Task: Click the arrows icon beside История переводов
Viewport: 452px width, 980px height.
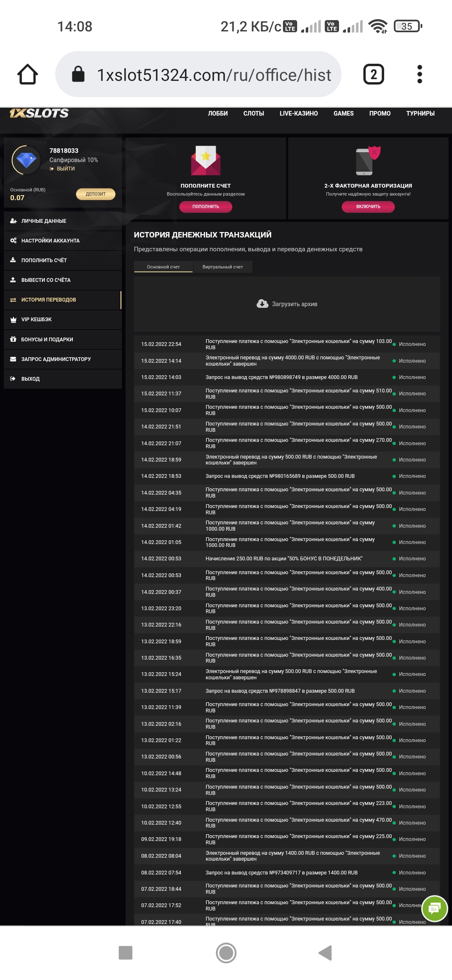Action: (x=13, y=300)
